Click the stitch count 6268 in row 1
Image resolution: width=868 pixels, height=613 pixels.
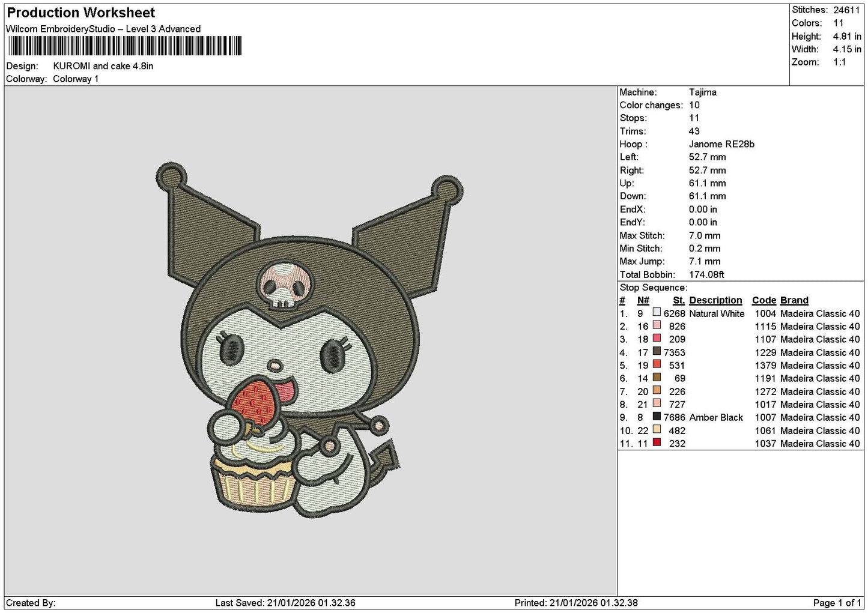675,313
